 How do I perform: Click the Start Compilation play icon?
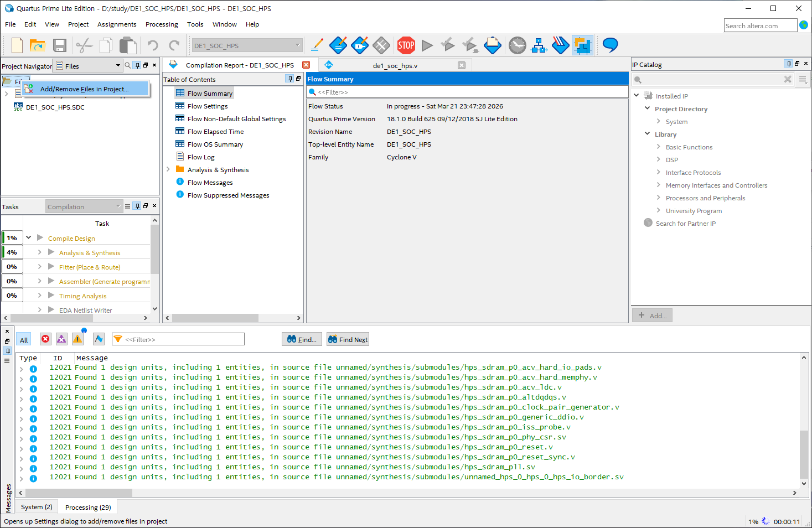(427, 45)
